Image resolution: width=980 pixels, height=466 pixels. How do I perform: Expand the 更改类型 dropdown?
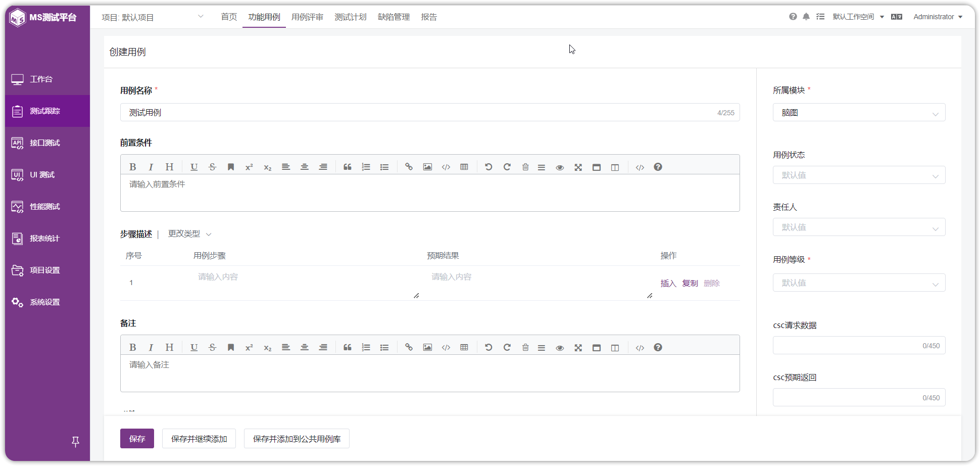[189, 234]
